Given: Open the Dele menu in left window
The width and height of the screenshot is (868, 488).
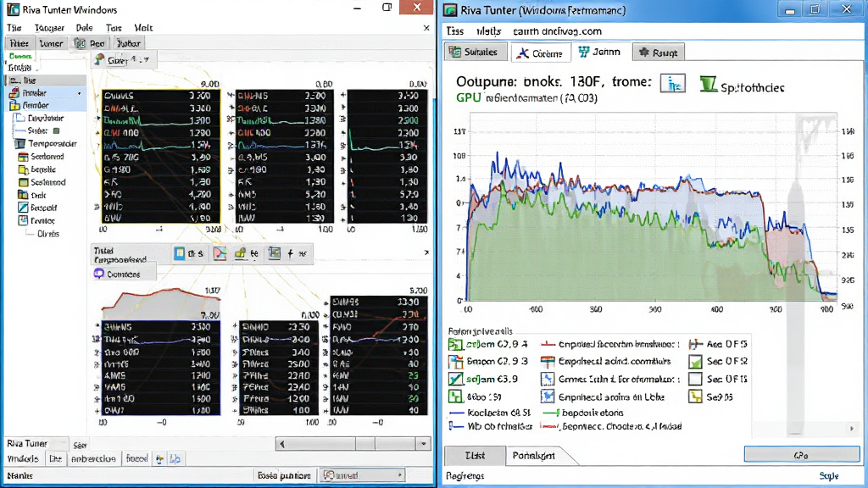Looking at the screenshot, I should [x=84, y=28].
